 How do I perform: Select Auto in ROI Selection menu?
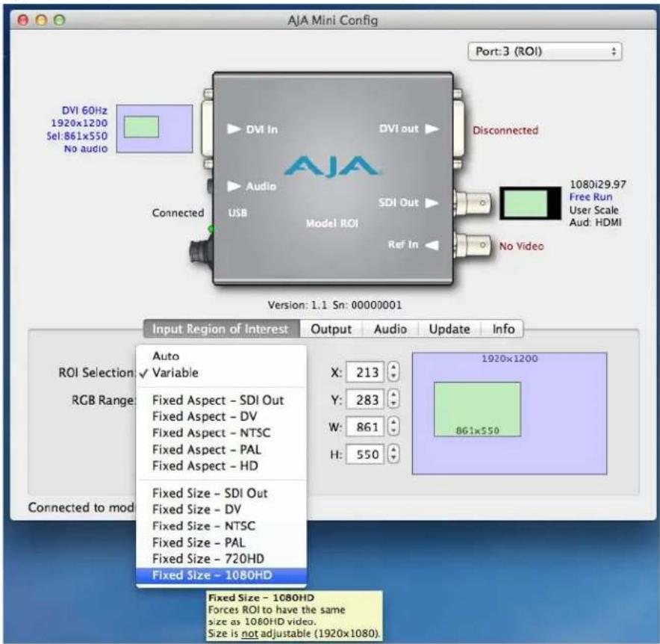tap(222, 356)
